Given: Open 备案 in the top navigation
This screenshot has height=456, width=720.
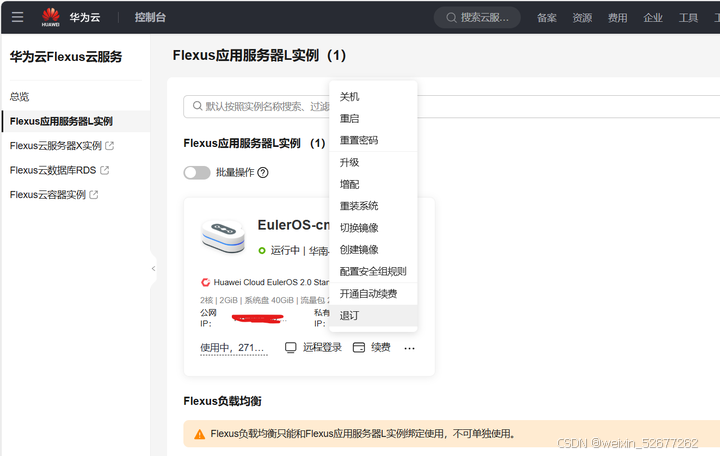Looking at the screenshot, I should (x=546, y=17).
